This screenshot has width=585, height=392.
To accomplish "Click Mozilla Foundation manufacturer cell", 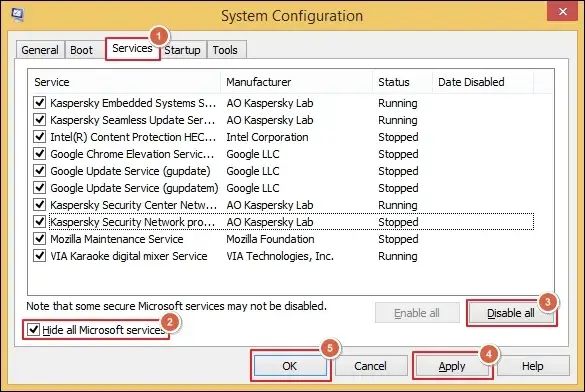I will pyautogui.click(x=270, y=239).
